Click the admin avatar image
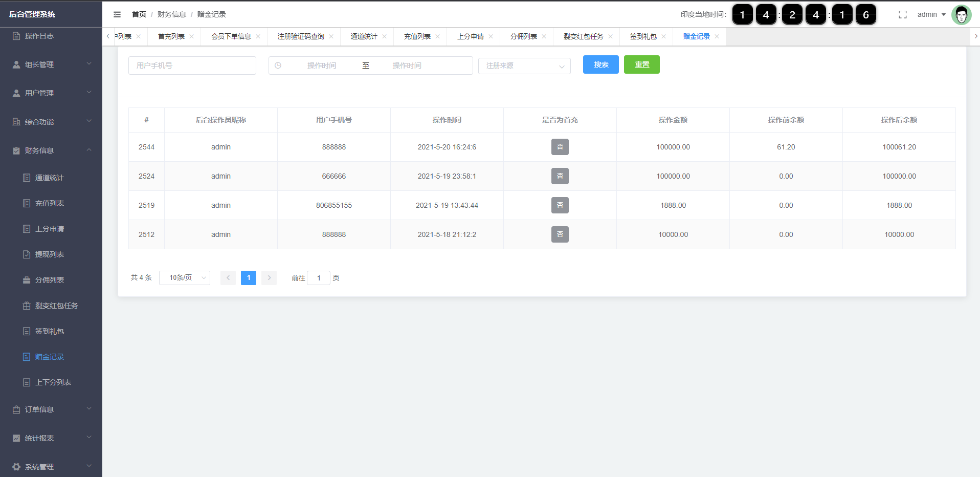This screenshot has width=980, height=477. click(961, 15)
